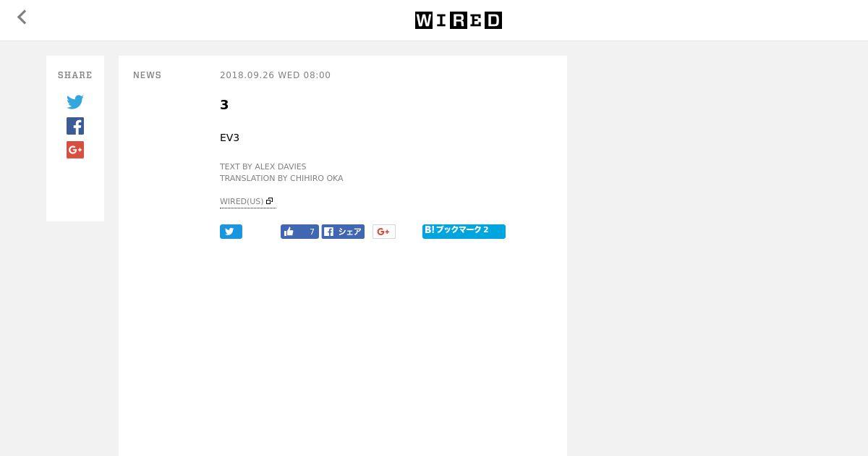Click the date 2018.09.26 WED 08:00
868x456 pixels.
[275, 75]
